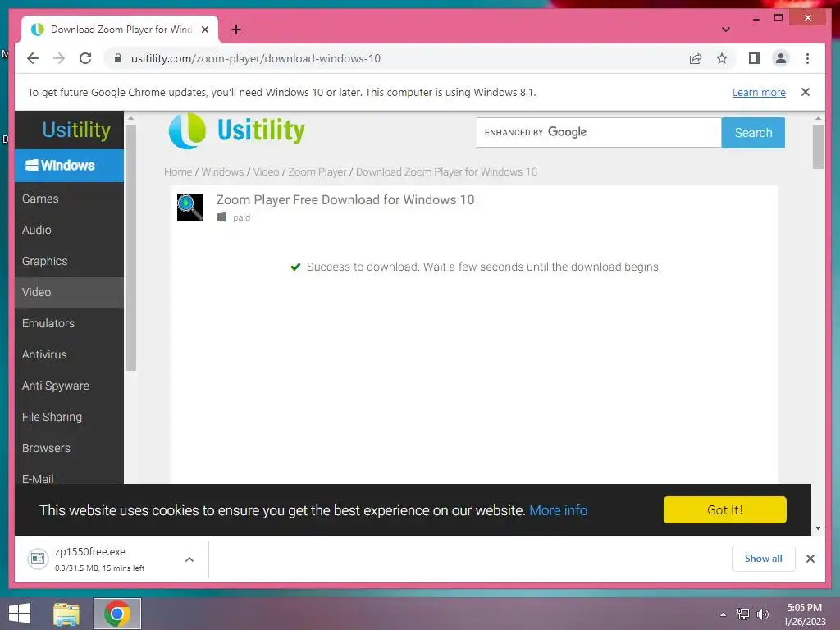Image resolution: width=840 pixels, height=630 pixels.
Task: Open tab search chevron in title bar
Action: (725, 30)
